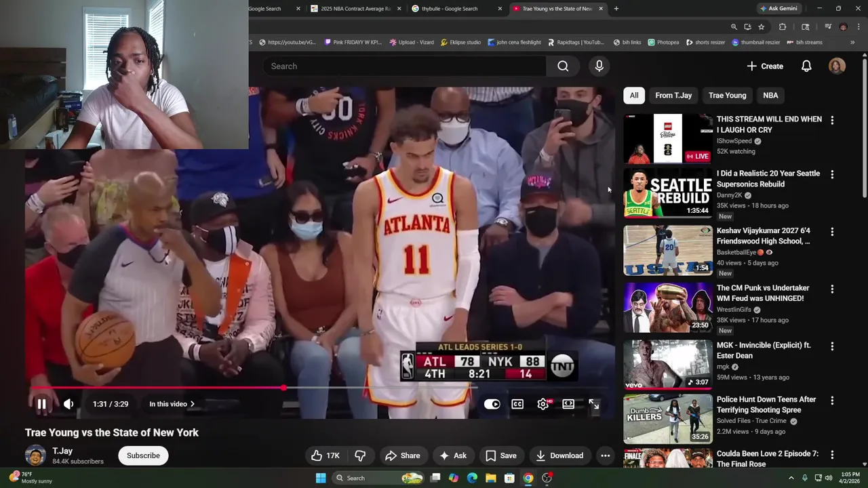Open a new browser tab
The height and width of the screenshot is (488, 868).
(616, 9)
